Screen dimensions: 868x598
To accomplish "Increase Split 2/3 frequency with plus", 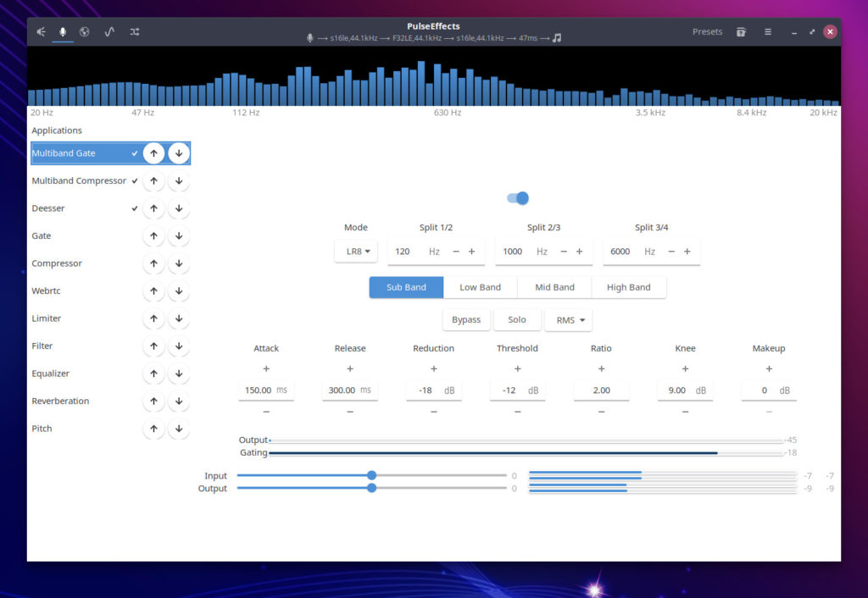I will coord(580,252).
